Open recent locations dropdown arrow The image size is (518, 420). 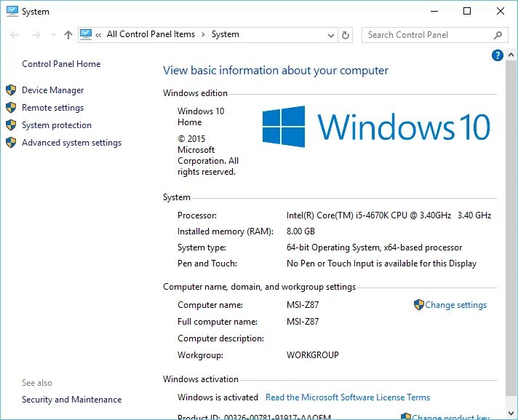point(53,35)
